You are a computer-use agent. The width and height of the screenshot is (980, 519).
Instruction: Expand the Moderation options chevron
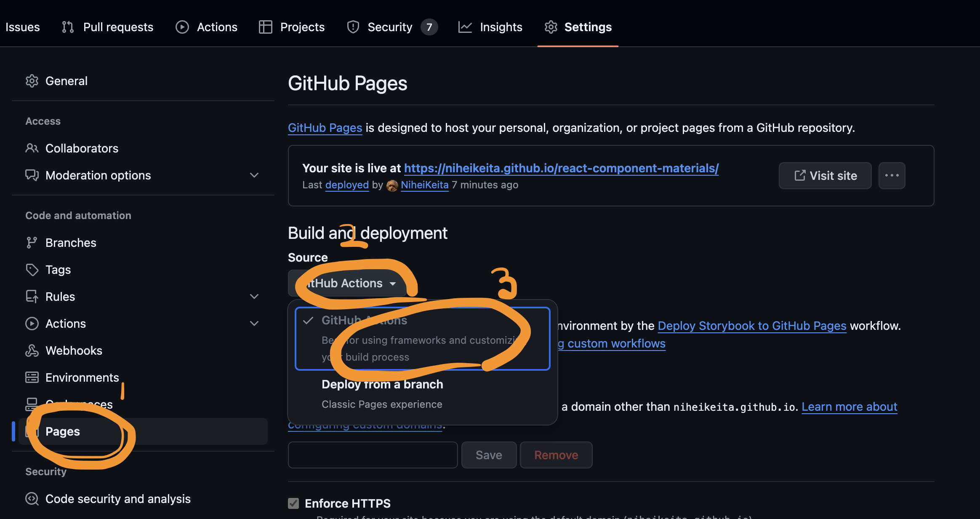click(x=254, y=175)
